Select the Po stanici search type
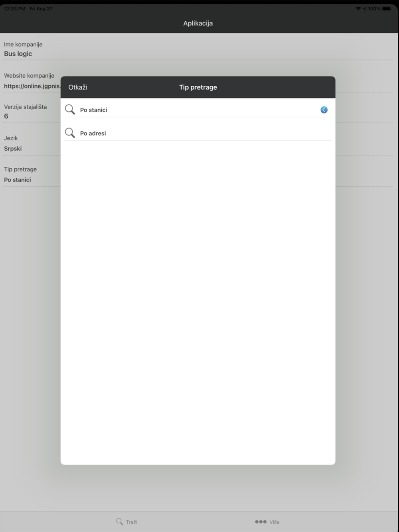Screen dimensions: 399x532 pyautogui.click(x=198, y=110)
